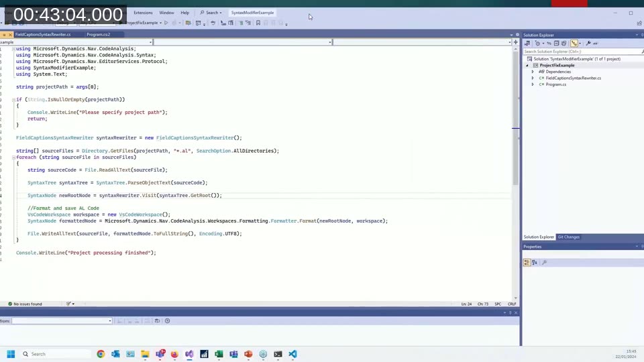Click the Property Pages wrench icon
Image resolution: width=644 pixels, height=362 pixels.
(x=545, y=262)
